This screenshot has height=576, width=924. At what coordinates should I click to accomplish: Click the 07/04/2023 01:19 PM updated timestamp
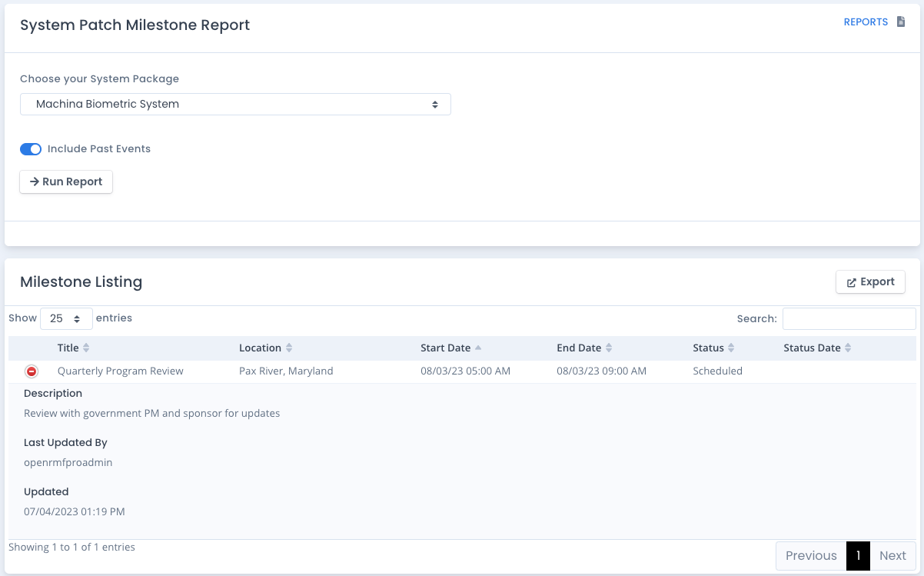(x=75, y=512)
